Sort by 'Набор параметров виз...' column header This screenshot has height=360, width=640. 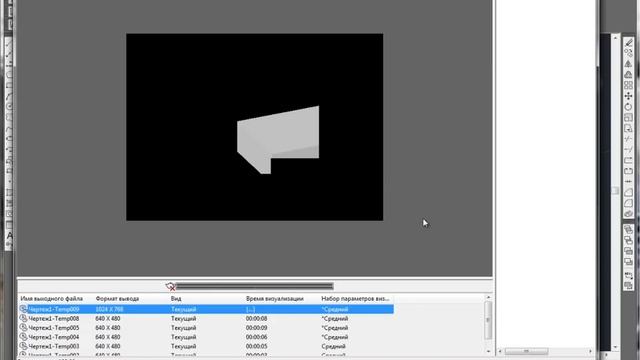(x=355, y=299)
